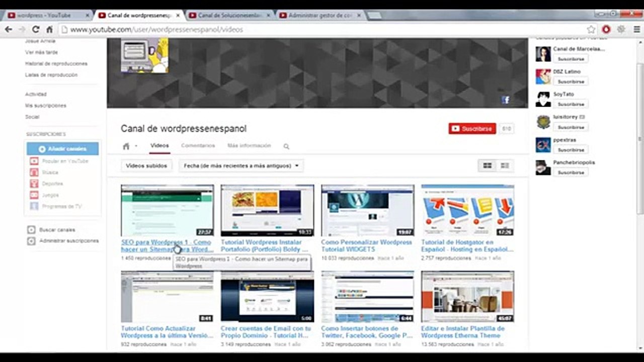Click the 27:37 SEO video thumbnail

tap(167, 210)
